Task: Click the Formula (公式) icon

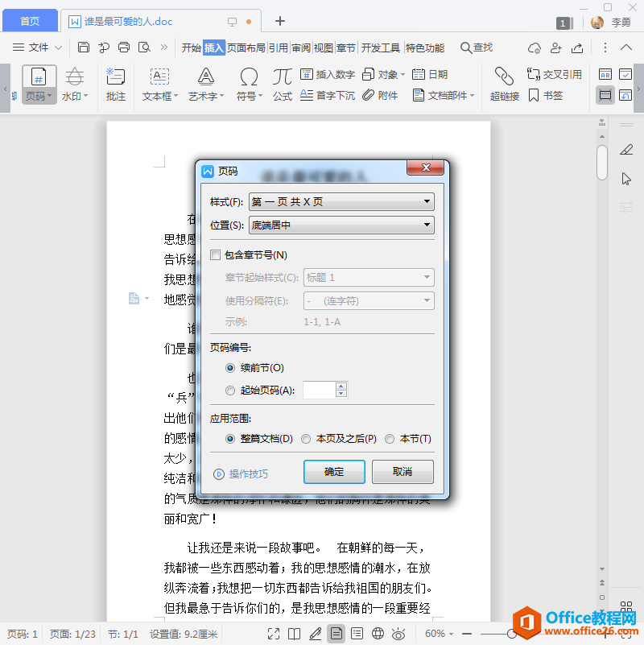Action: point(283,85)
